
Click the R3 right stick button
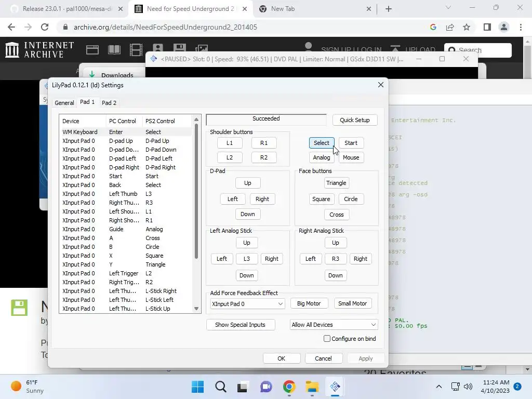click(x=336, y=259)
